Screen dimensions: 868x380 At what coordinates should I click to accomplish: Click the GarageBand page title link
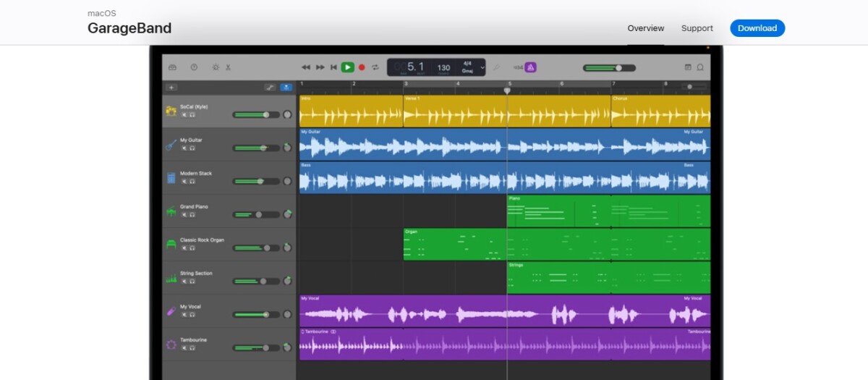tap(129, 29)
